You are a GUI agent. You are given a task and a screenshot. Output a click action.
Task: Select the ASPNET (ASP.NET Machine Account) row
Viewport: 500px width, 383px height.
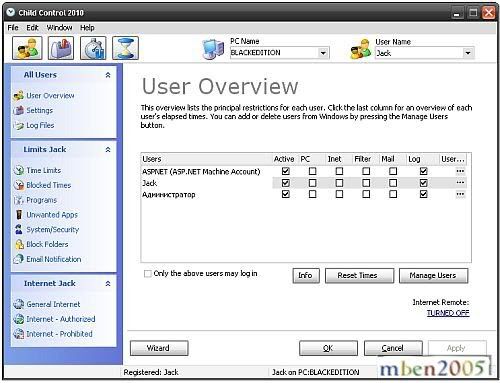[303, 171]
